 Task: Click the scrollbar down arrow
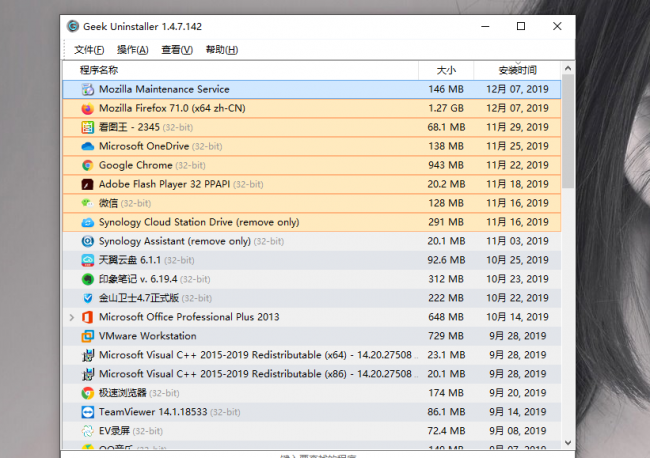(x=568, y=443)
